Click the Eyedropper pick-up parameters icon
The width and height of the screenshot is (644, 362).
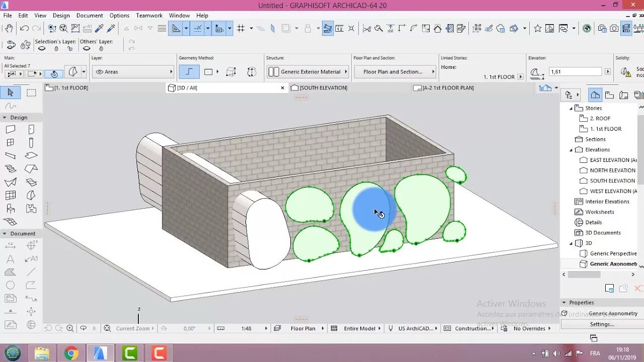coord(99,29)
